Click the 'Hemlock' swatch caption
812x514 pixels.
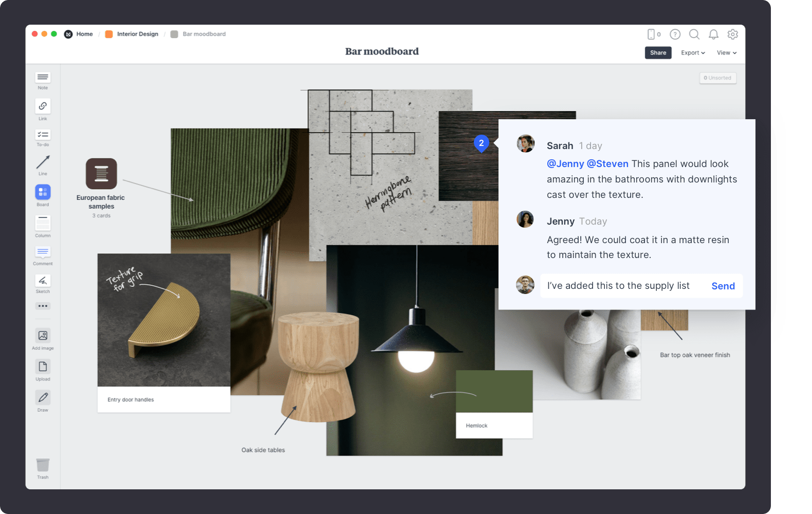476,426
